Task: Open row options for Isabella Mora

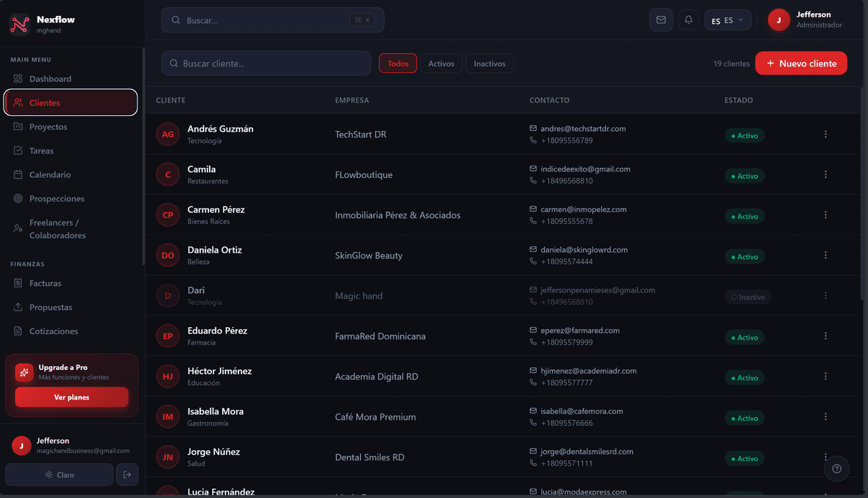Action: tap(825, 417)
